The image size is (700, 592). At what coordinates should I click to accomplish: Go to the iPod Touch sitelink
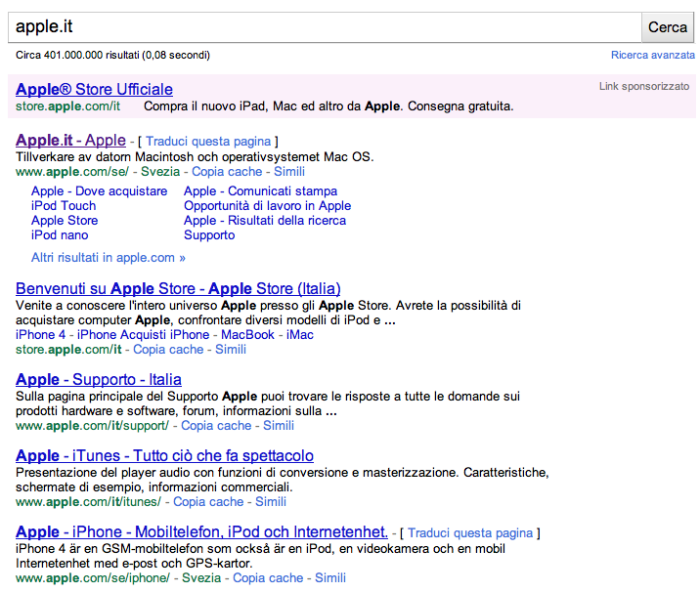click(x=64, y=206)
